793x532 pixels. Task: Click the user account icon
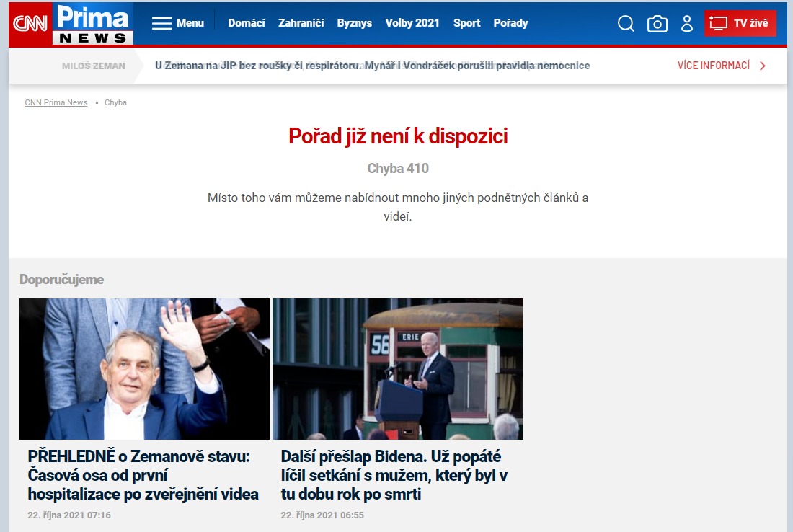(687, 23)
